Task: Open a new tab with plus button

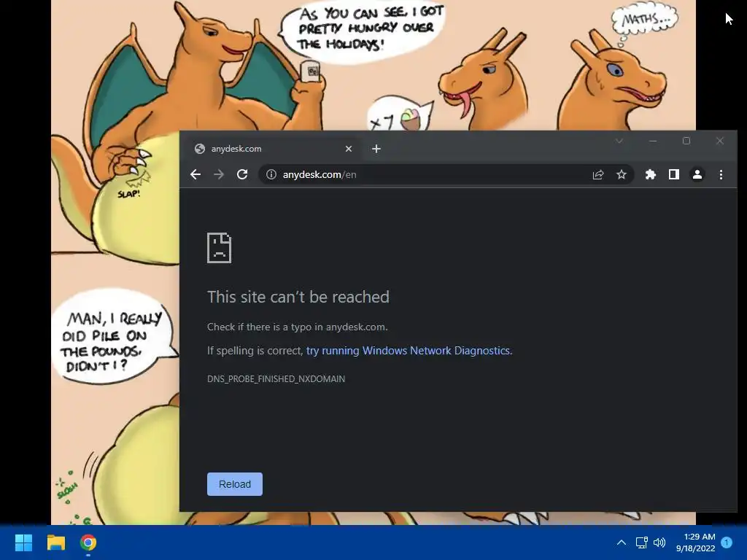Action: point(376,149)
